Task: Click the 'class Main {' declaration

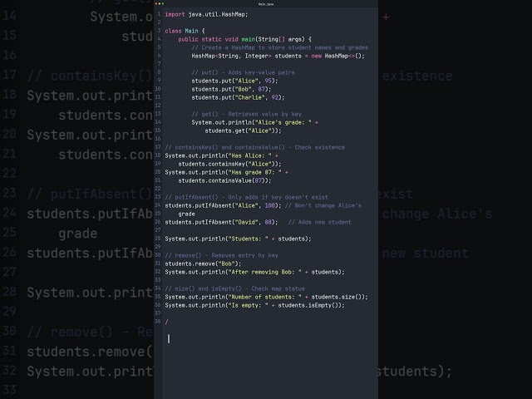Action: coord(185,31)
